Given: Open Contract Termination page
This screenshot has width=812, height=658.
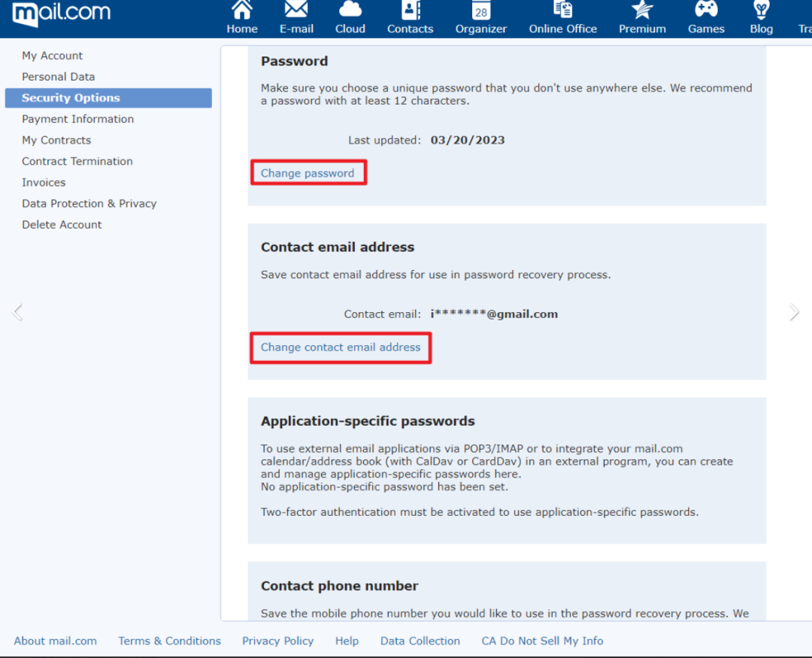Looking at the screenshot, I should (77, 161).
